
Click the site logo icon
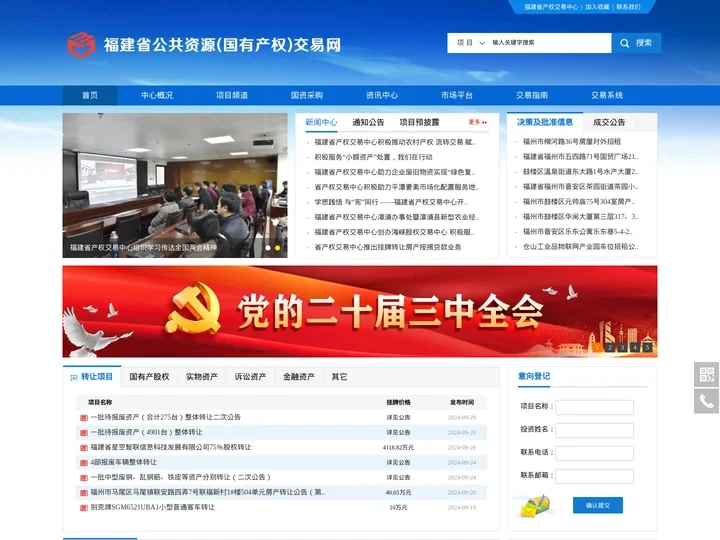tap(81, 45)
